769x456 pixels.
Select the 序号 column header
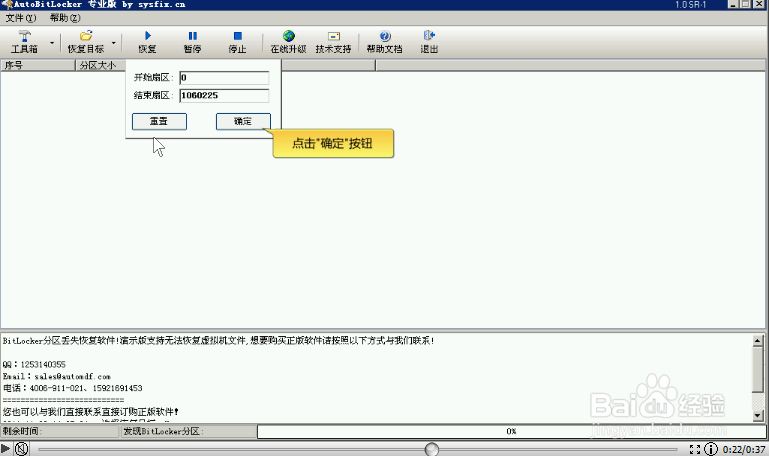click(38, 65)
